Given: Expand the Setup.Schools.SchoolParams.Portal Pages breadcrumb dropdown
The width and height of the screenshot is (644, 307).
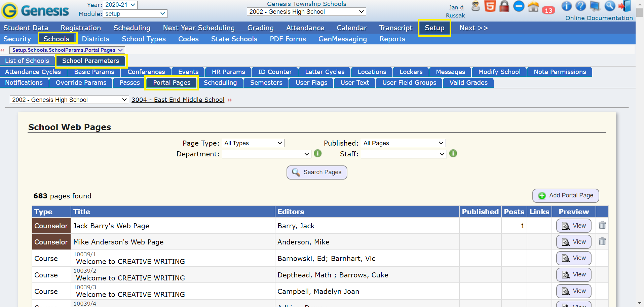Looking at the screenshot, I should [67, 50].
